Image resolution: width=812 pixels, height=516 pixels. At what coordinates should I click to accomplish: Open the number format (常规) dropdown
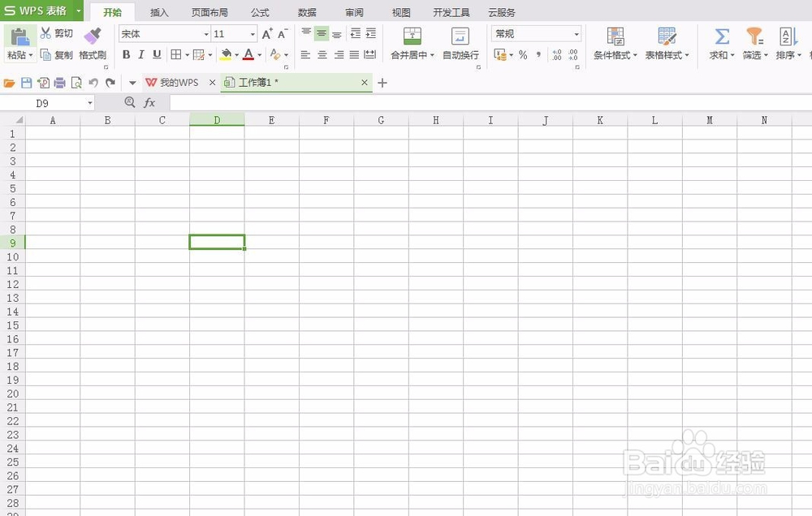point(577,34)
